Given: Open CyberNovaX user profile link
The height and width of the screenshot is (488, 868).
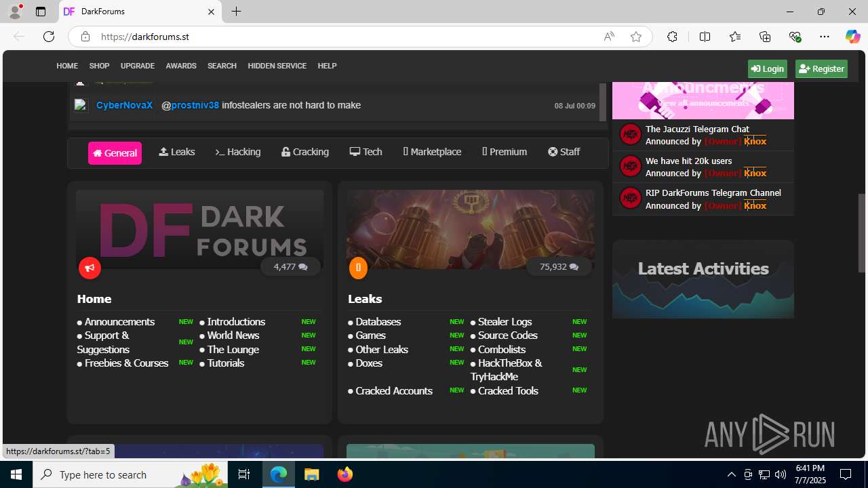Looking at the screenshot, I should click(x=124, y=105).
